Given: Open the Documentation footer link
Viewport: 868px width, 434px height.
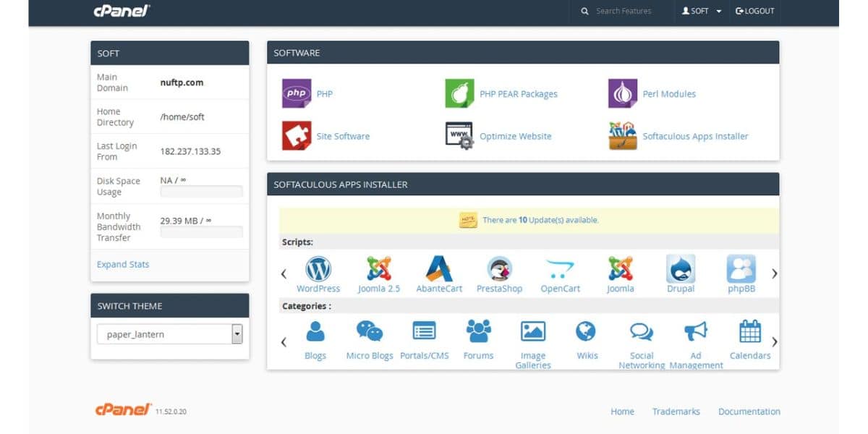Looking at the screenshot, I should 749,412.
